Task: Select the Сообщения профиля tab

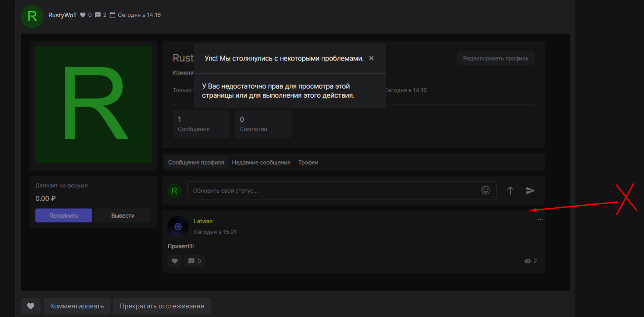Action: (196, 162)
